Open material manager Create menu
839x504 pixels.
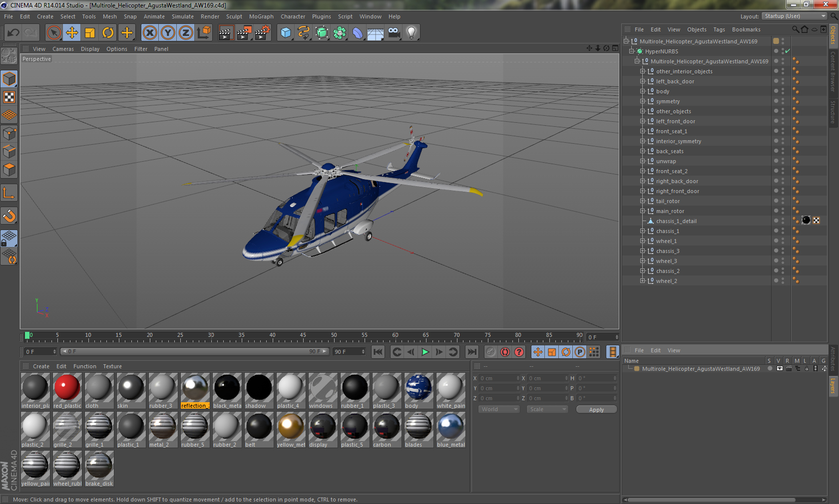tap(41, 366)
